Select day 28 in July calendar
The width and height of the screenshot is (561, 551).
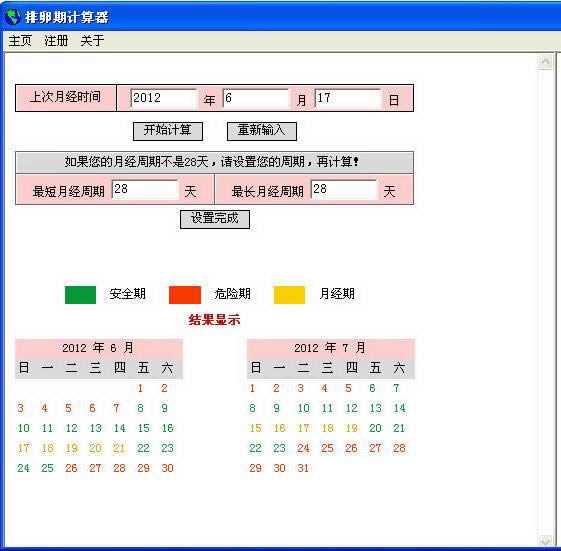399,448
